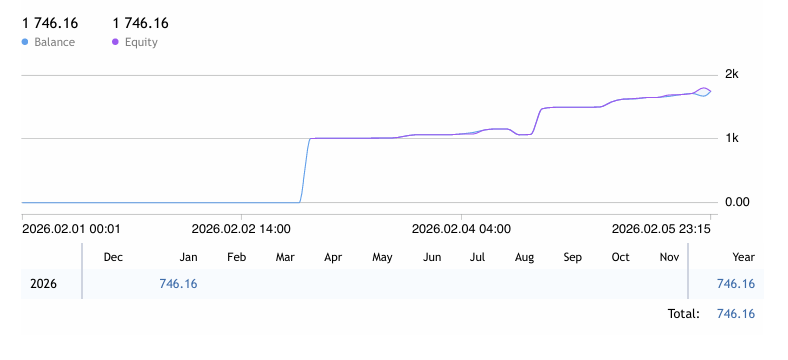The height and width of the screenshot is (360, 788).
Task: Toggle the Balance series legend
Action: pos(48,42)
